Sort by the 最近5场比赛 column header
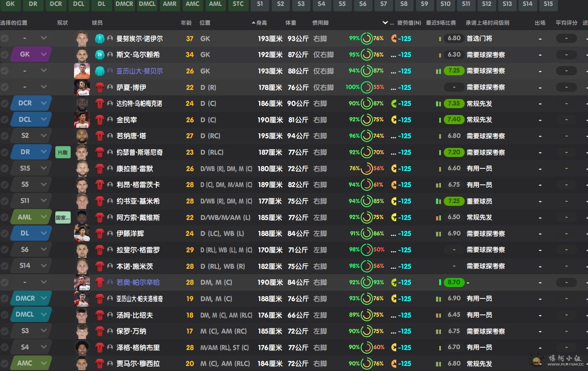This screenshot has height=371, width=588. coord(441,23)
